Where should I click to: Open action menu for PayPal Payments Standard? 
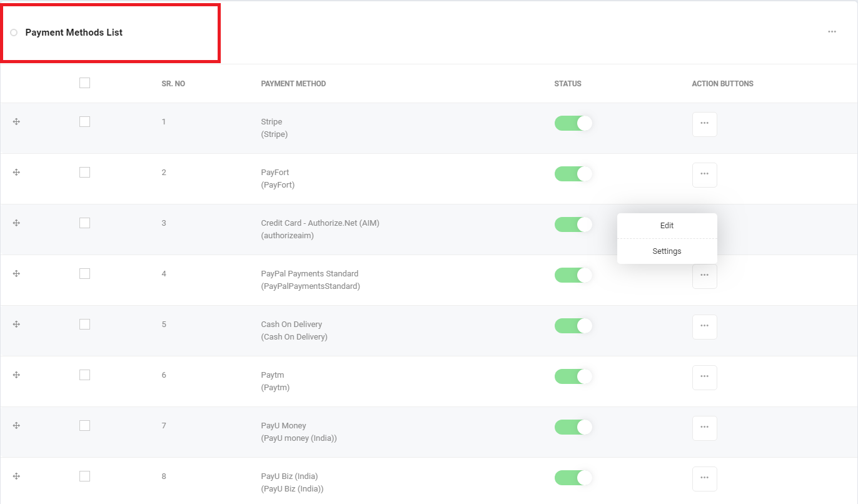pos(705,276)
